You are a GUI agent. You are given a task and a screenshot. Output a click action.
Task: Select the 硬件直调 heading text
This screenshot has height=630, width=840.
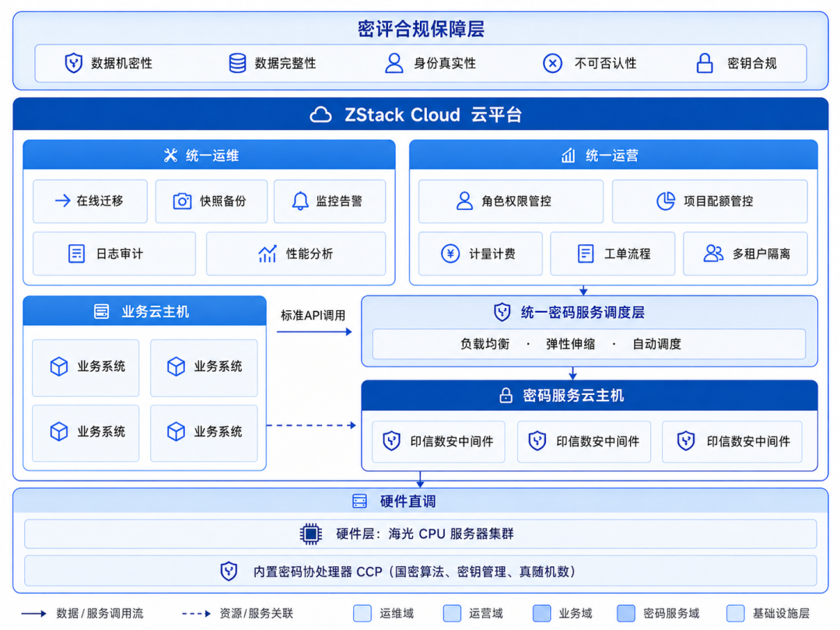[408, 502]
